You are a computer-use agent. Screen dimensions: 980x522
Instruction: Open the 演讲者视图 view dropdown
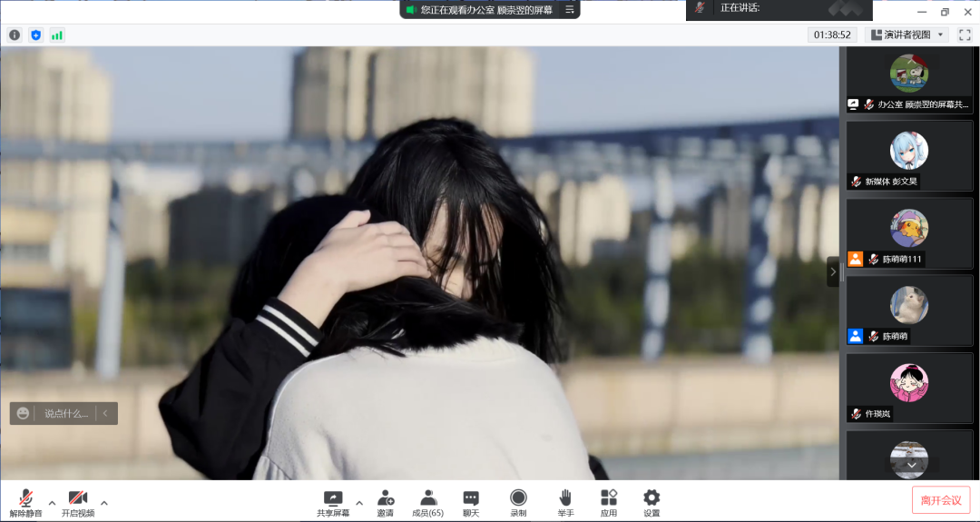tap(907, 34)
